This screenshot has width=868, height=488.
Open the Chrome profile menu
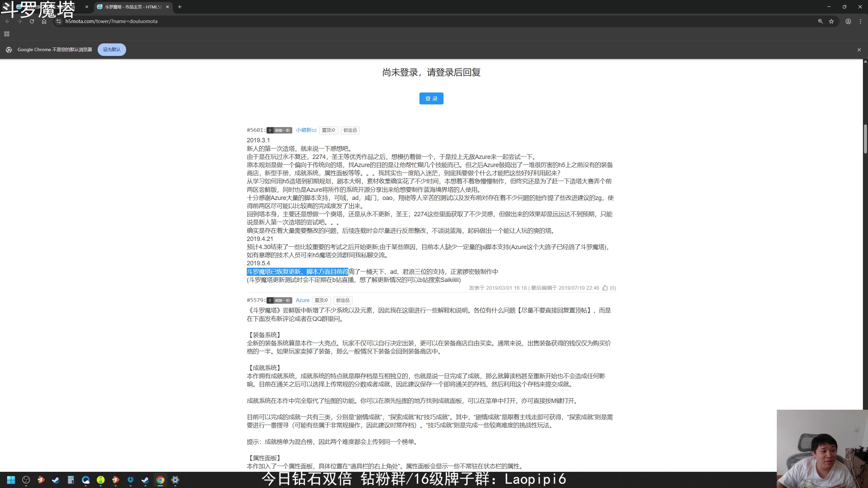tap(848, 21)
